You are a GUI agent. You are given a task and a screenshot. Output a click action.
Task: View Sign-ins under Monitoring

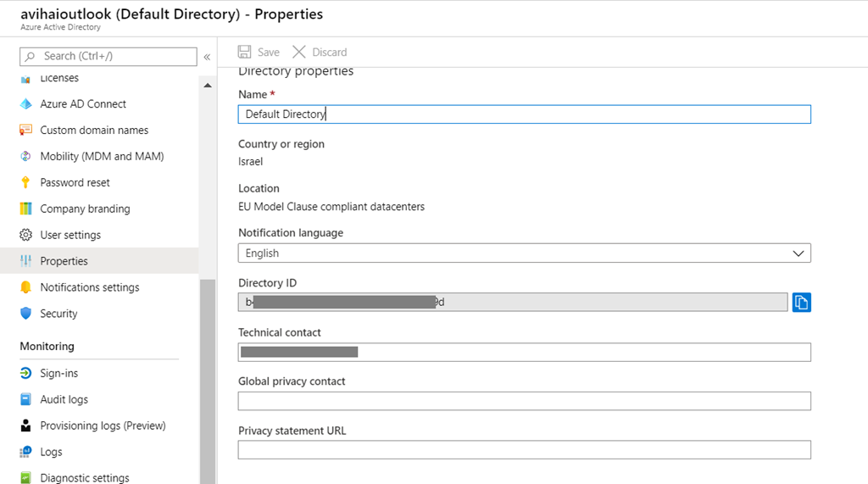58,373
